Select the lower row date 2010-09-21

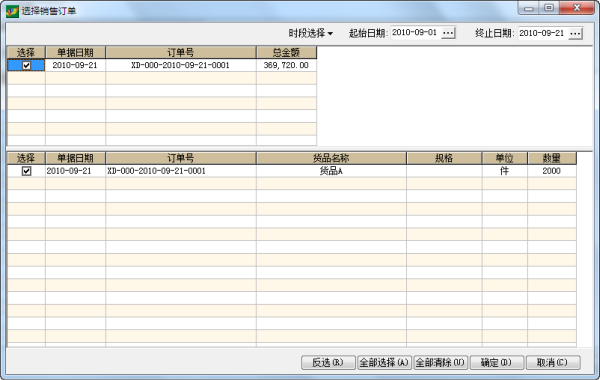[75, 171]
